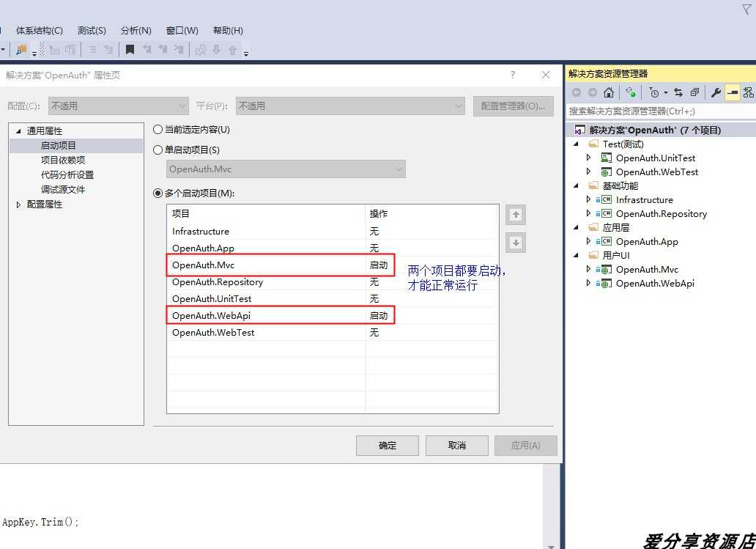The image size is (756, 549).
Task: Click the 启动 action cell for OpenAuth.WebApi
Action: click(379, 315)
